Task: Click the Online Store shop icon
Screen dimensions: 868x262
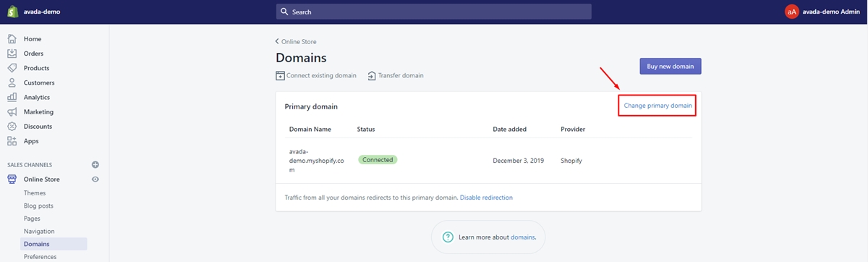Action: click(x=12, y=179)
